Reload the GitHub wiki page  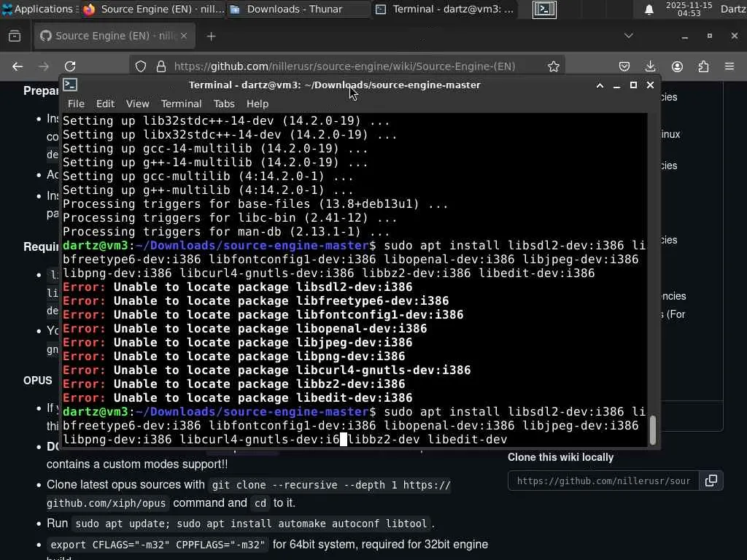coord(70,66)
